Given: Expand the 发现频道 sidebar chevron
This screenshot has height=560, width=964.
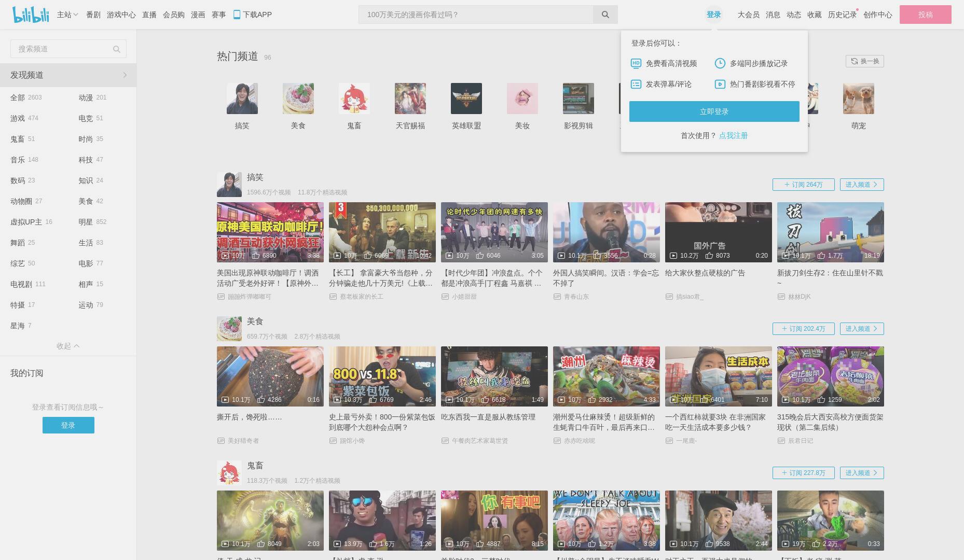Looking at the screenshot, I should coord(125,75).
